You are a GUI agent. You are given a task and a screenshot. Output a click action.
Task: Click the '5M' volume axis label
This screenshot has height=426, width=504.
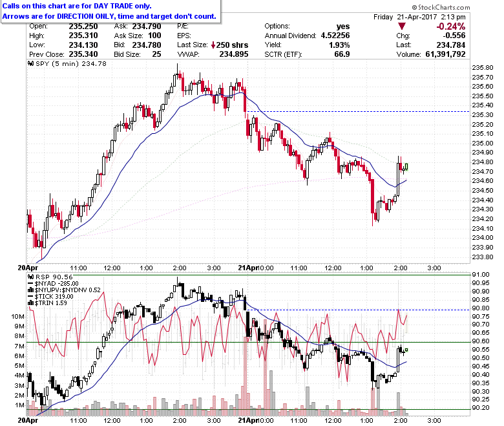pyautogui.click(x=19, y=366)
